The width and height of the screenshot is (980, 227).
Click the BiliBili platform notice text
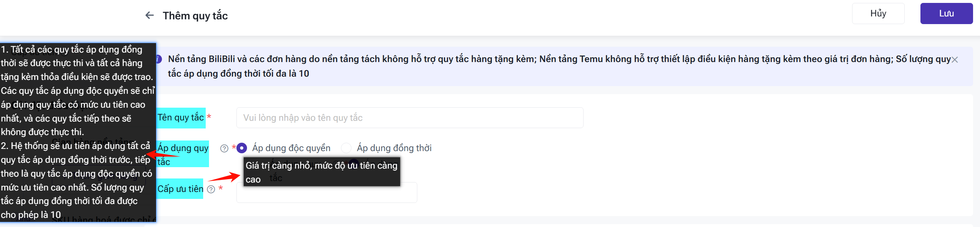click(559, 66)
